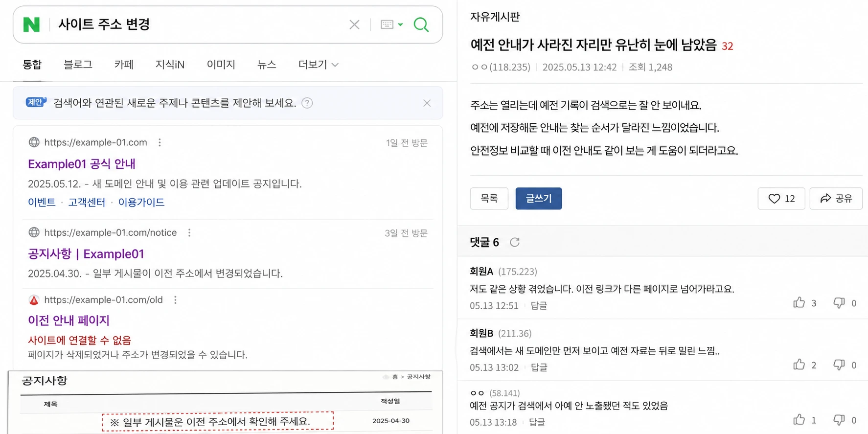The height and width of the screenshot is (434, 868).
Task: Downvote the comment from 58.141
Action: tap(839, 420)
